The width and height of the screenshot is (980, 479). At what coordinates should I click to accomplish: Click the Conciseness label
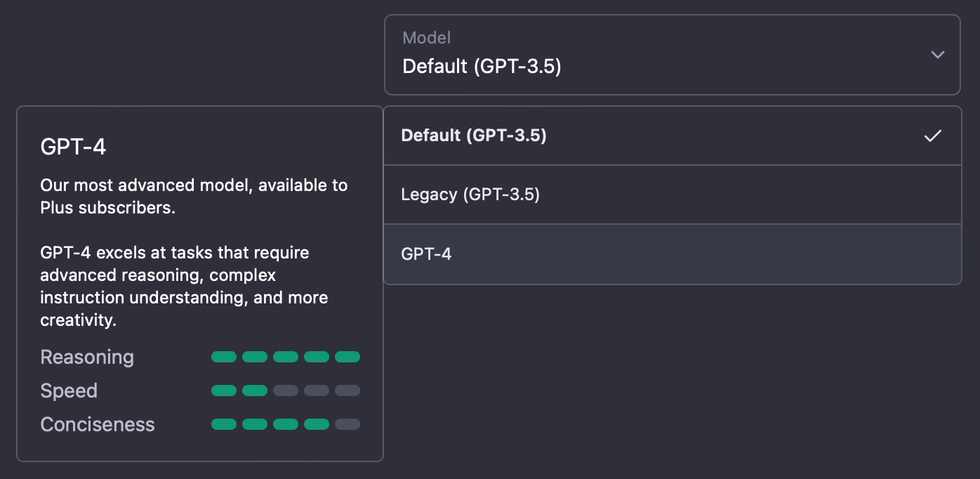tap(98, 424)
